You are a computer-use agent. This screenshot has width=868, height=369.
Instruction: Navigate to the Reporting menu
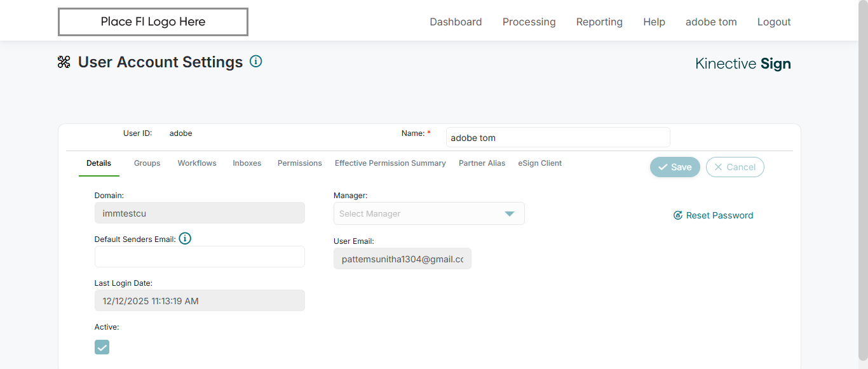point(599,22)
